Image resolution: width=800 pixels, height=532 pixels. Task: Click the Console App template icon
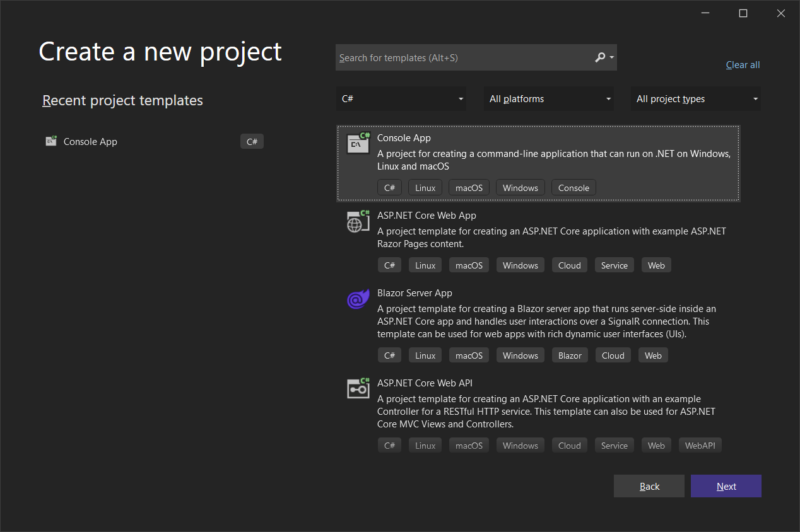tap(358, 144)
